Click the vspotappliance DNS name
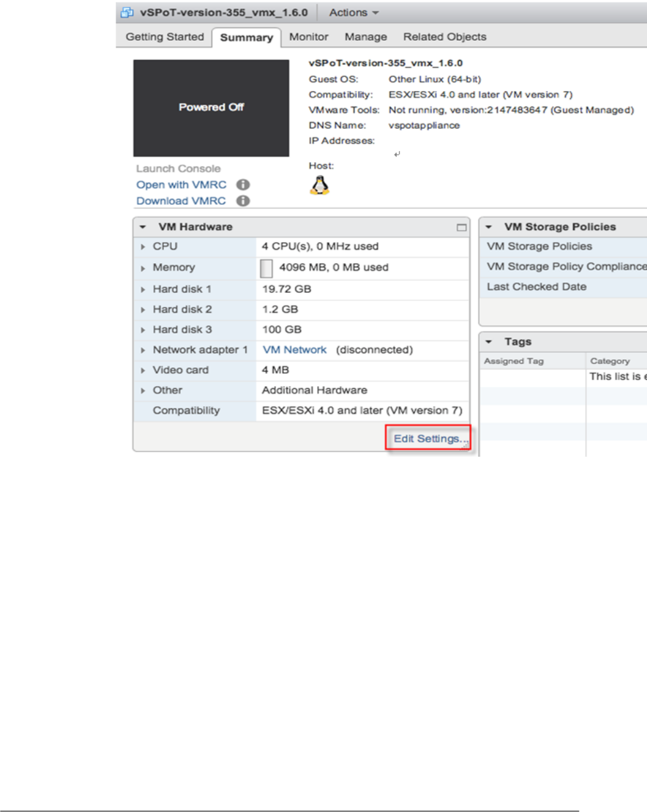Screen dimensions: 647x812 click(x=424, y=125)
